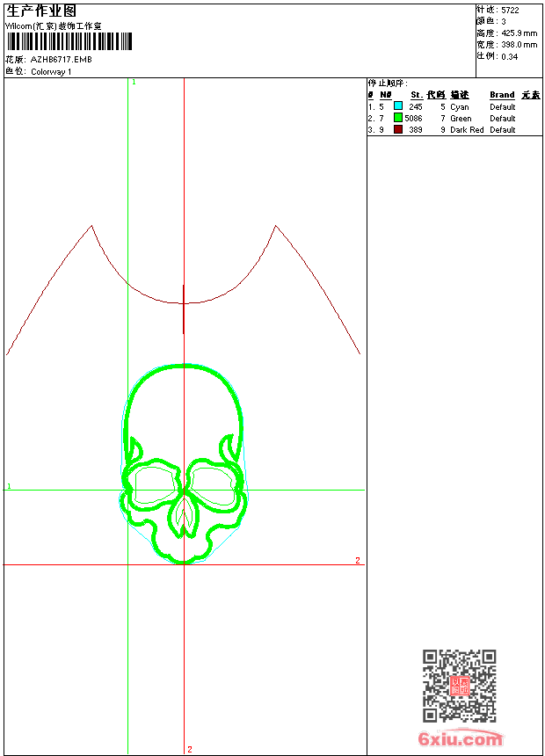Select the Dark Red stop sequence row
Screen dimensions: 545x756
click(x=440, y=129)
